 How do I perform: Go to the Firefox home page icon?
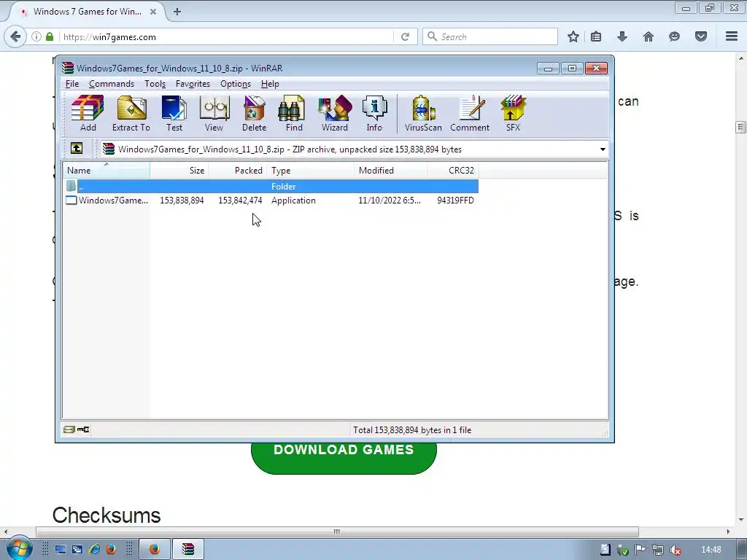pos(648,36)
